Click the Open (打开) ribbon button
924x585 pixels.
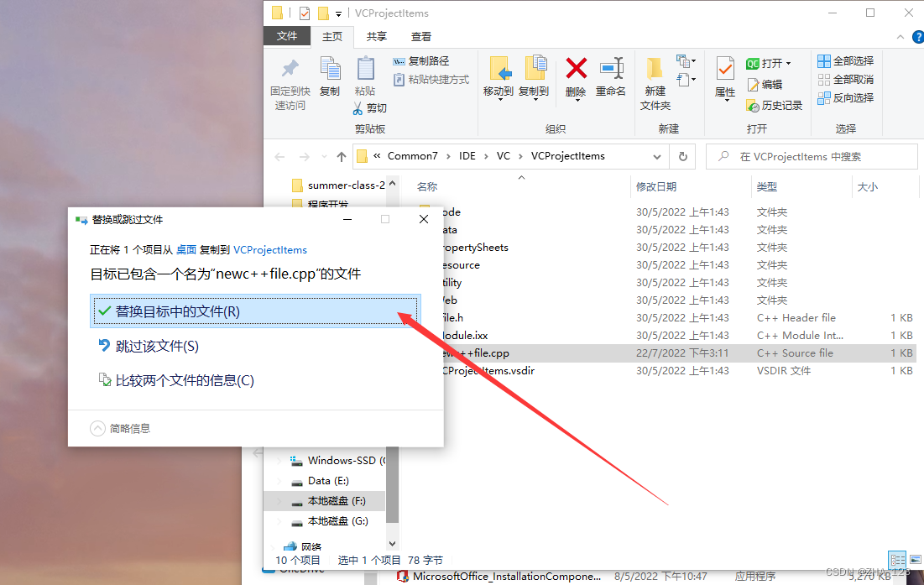click(x=765, y=63)
